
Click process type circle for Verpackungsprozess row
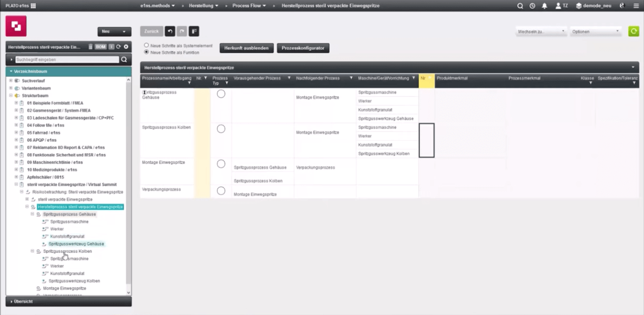[221, 191]
